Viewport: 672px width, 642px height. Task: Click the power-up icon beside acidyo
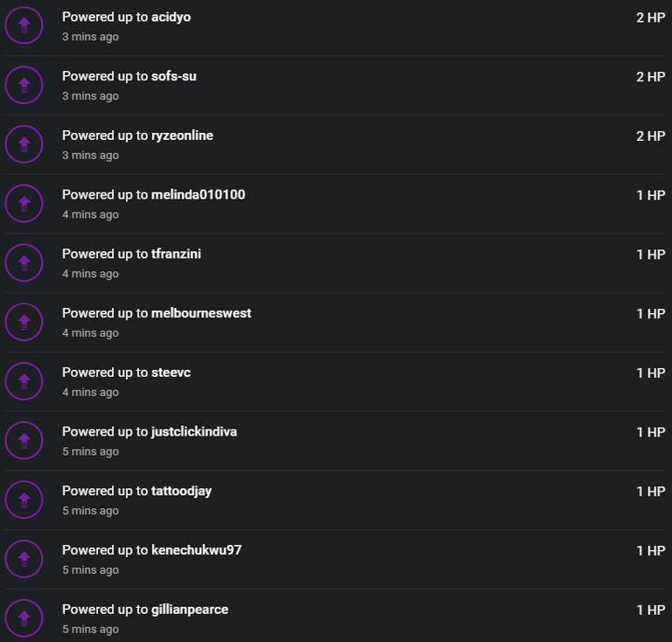pos(24,25)
